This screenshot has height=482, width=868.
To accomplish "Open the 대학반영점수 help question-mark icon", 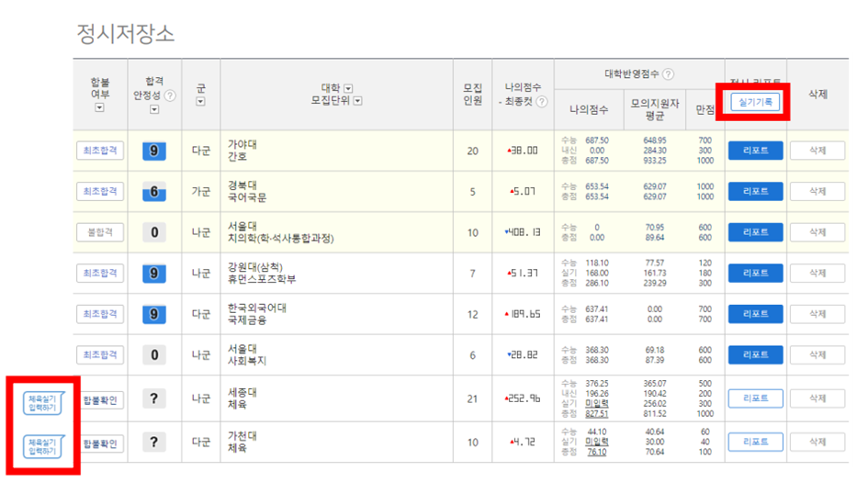I will pos(668,74).
